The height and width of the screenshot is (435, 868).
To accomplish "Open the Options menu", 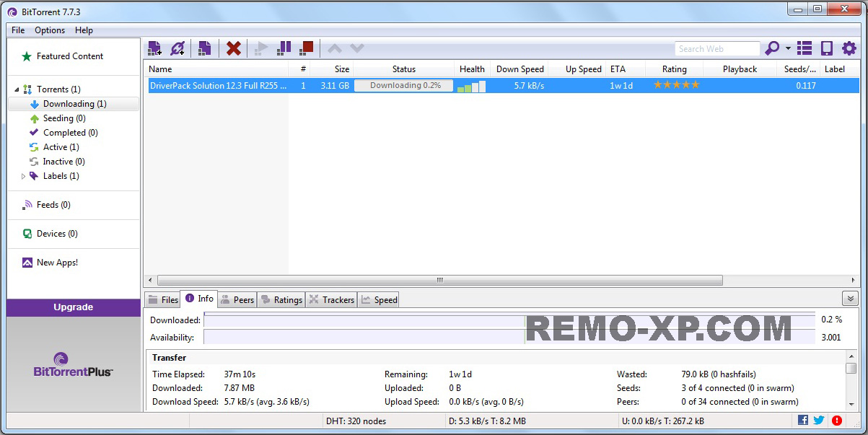I will (50, 30).
